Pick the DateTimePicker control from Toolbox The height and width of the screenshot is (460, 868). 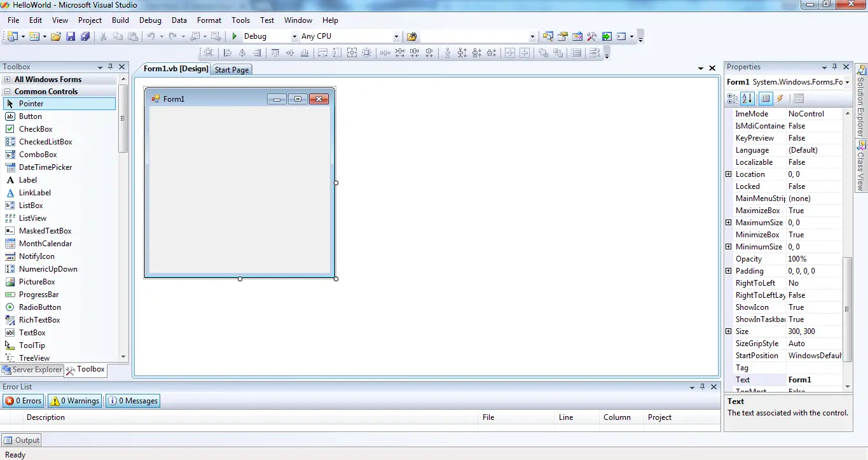click(45, 167)
